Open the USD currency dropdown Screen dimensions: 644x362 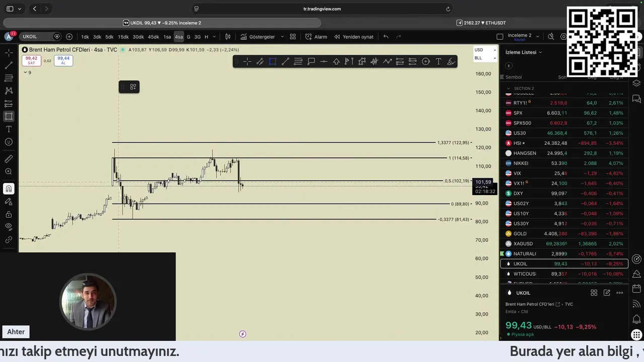[x=485, y=50]
